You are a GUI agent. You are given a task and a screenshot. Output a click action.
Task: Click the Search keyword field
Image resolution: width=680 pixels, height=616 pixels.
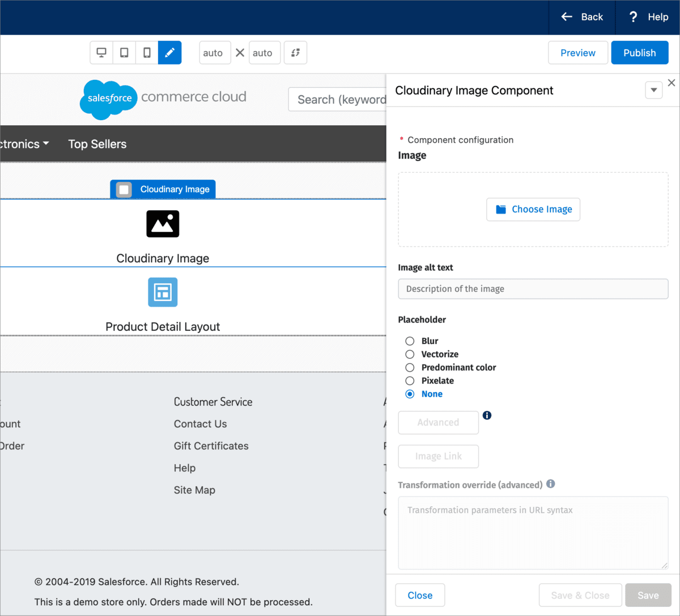coord(338,99)
